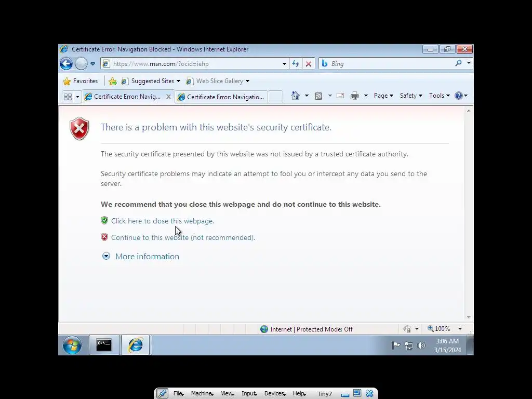Go back with the blue Back arrow
The width and height of the screenshot is (532, 399).
tap(66, 63)
